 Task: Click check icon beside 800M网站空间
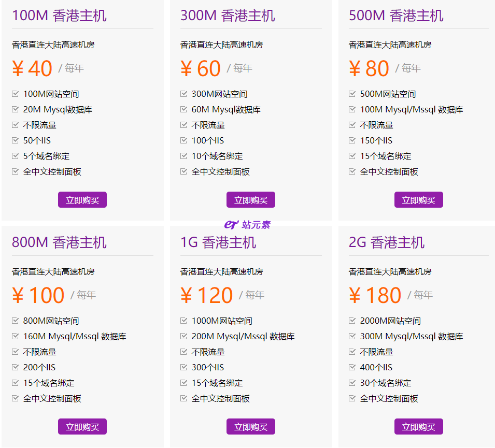(15, 321)
